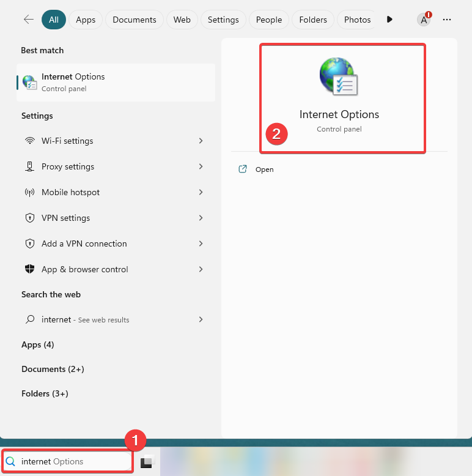
Task: Switch to the People filter tab
Action: point(269,20)
